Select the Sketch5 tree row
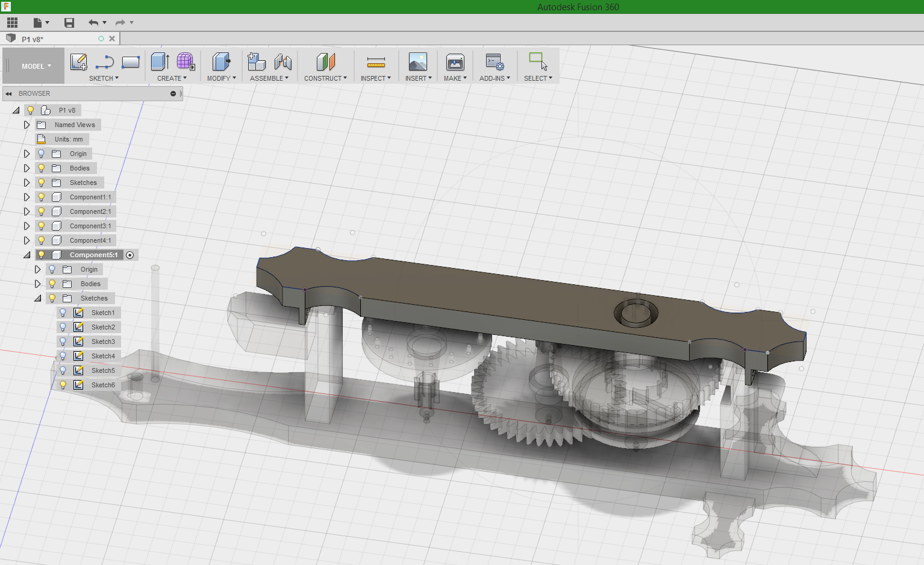 point(88,370)
